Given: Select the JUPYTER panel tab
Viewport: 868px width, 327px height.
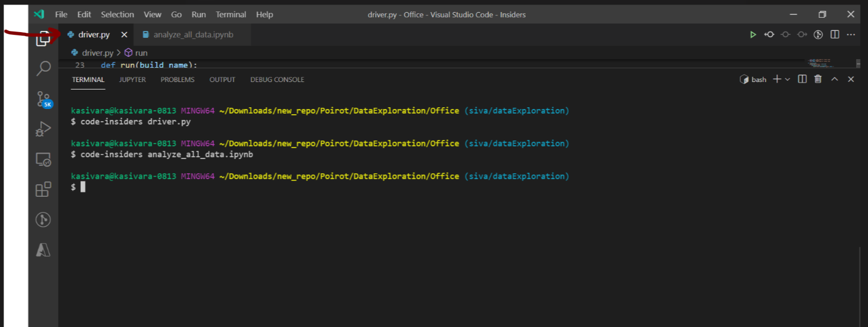Looking at the screenshot, I should click(x=132, y=80).
